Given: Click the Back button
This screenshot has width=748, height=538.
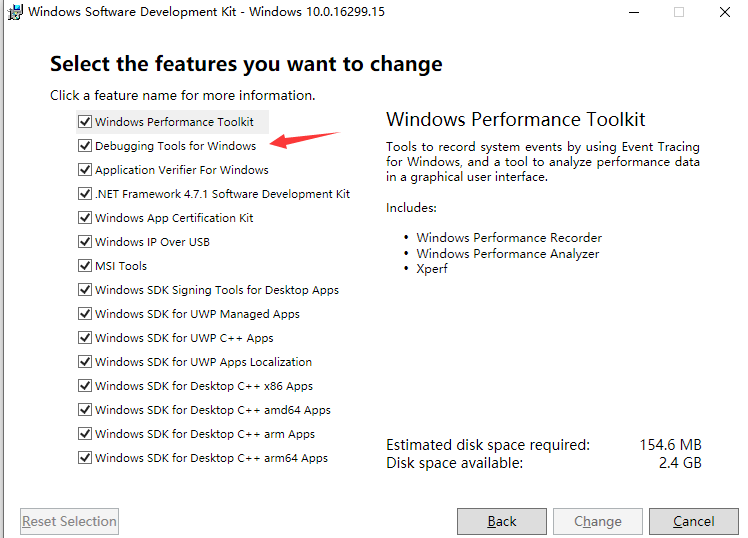Looking at the screenshot, I should (x=502, y=521).
